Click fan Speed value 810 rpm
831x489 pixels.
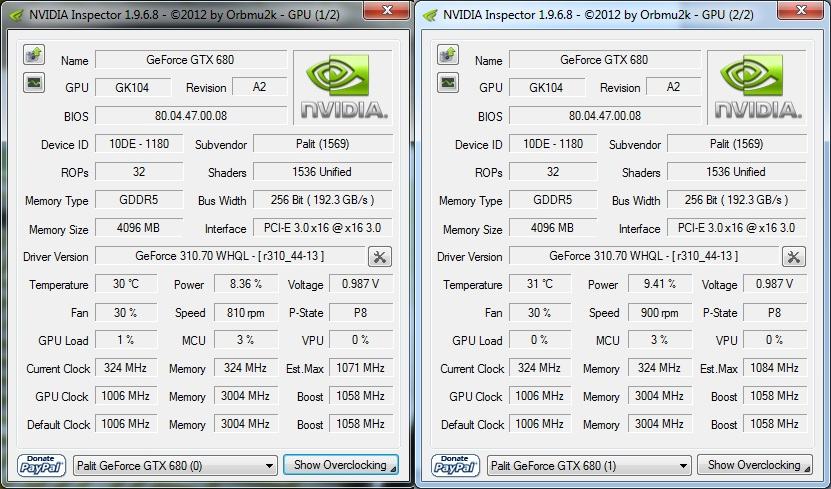(246, 313)
